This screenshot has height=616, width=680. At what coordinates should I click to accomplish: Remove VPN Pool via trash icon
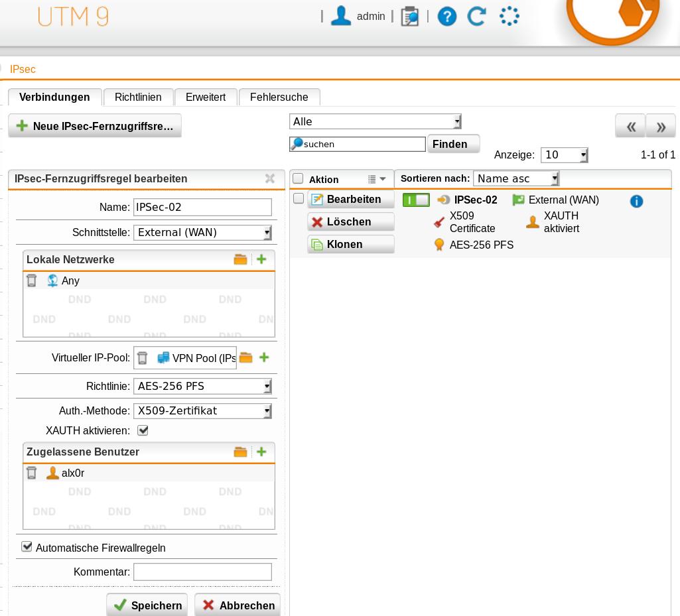click(142, 358)
